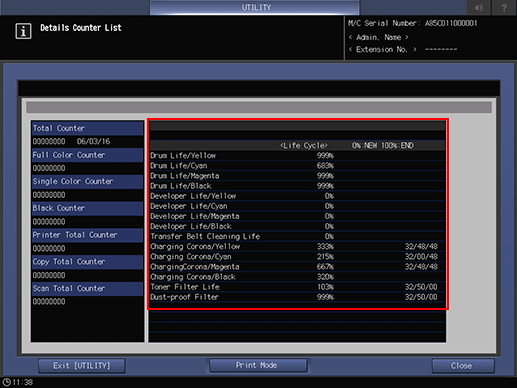Image resolution: width=517 pixels, height=388 pixels.
Task: Click the 683% value for Drum Life/Cyan
Action: [x=325, y=166]
